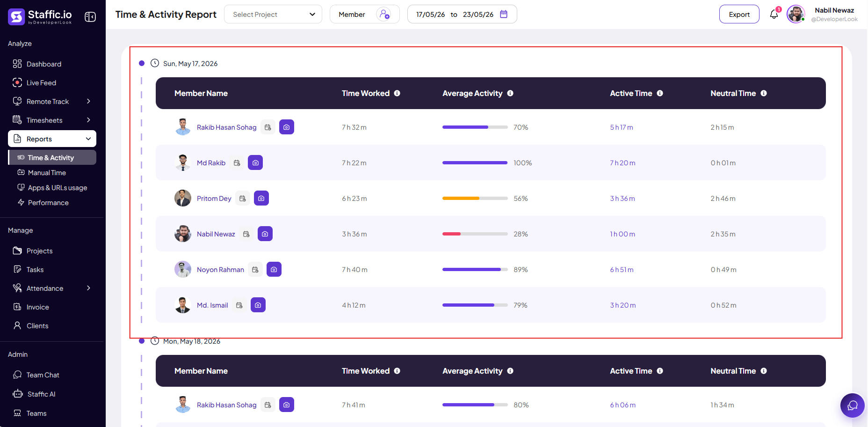Open the Select Project dropdown
Image resolution: width=868 pixels, height=427 pixels.
point(273,14)
